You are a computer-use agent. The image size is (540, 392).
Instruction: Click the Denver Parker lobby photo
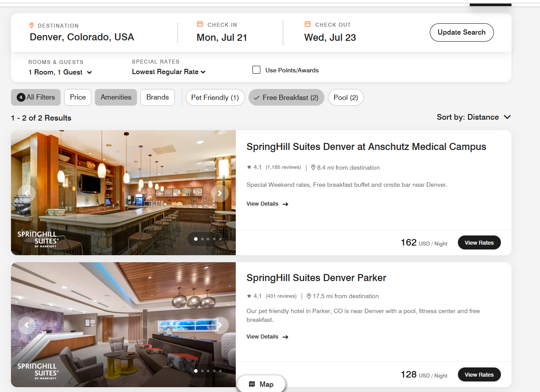123,324
